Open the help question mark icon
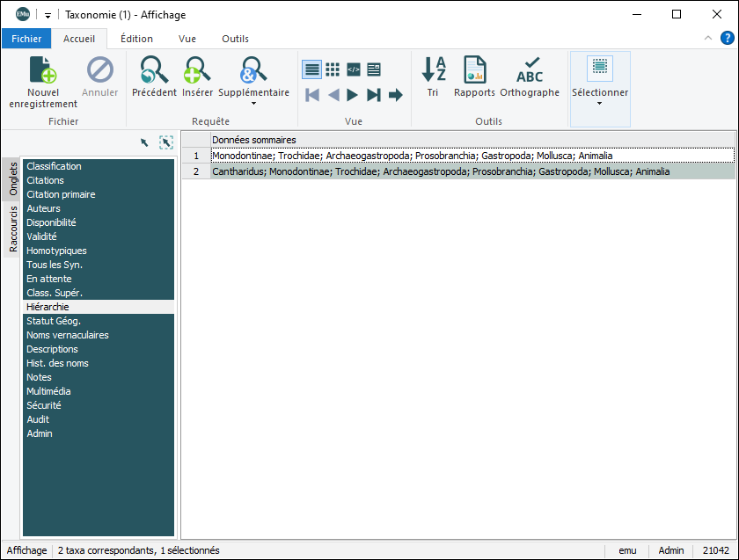739x560 pixels. point(728,38)
